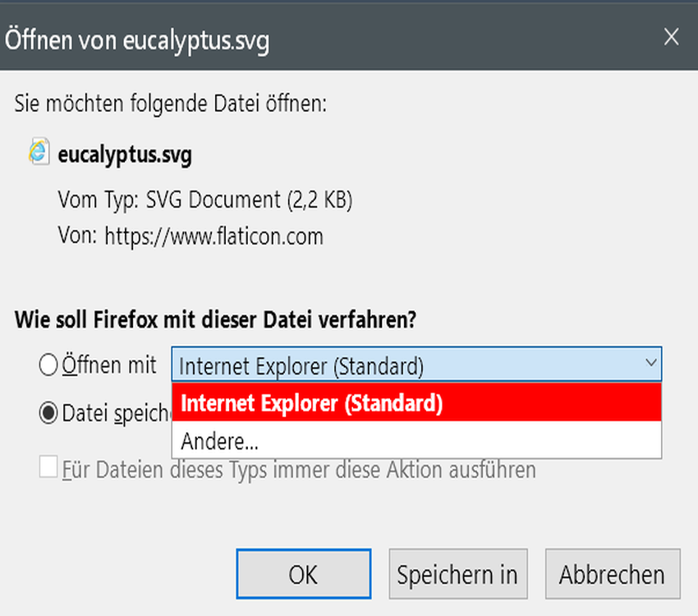
Task: Click the dialog title bar text
Action: pyautogui.click(x=138, y=39)
